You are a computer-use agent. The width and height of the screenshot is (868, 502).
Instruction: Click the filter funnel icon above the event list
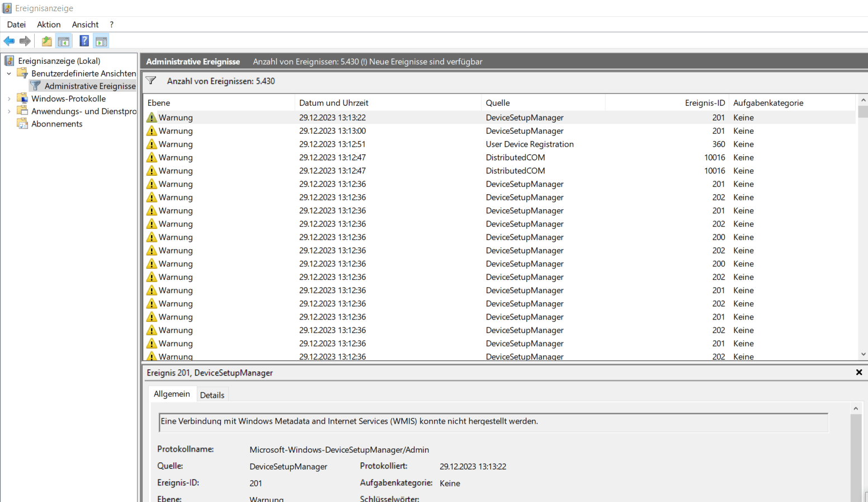[x=151, y=81]
